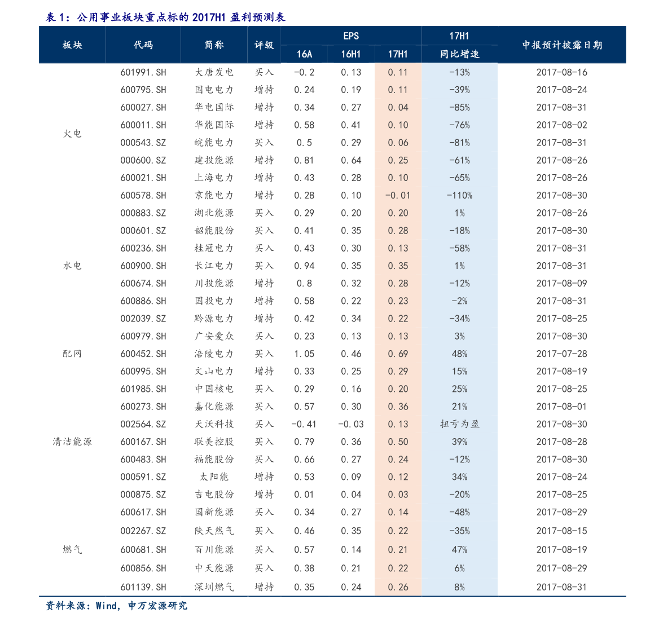This screenshot has height=622, width=672.
Task: Select the 代码 column header
Action: [143, 45]
